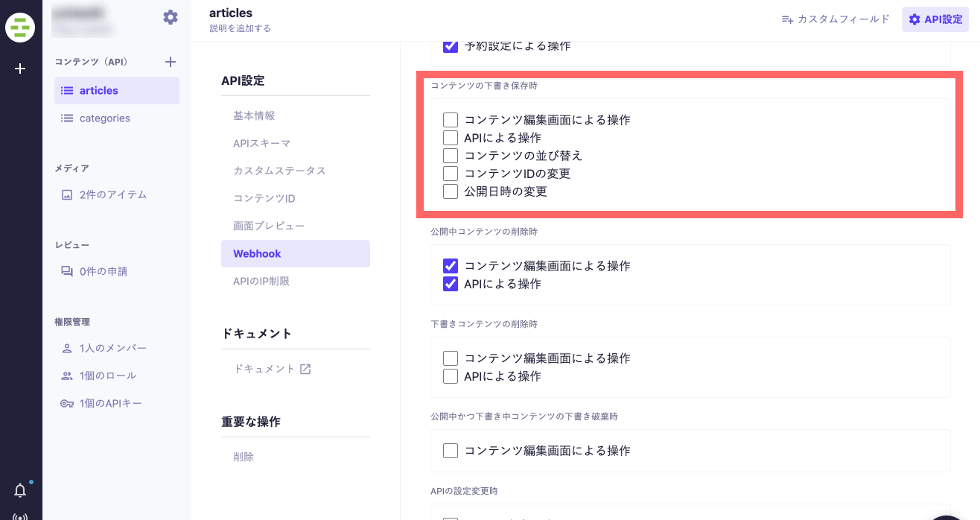Add new content API with plus icon
This screenshot has height=520, width=980.
coord(171,62)
